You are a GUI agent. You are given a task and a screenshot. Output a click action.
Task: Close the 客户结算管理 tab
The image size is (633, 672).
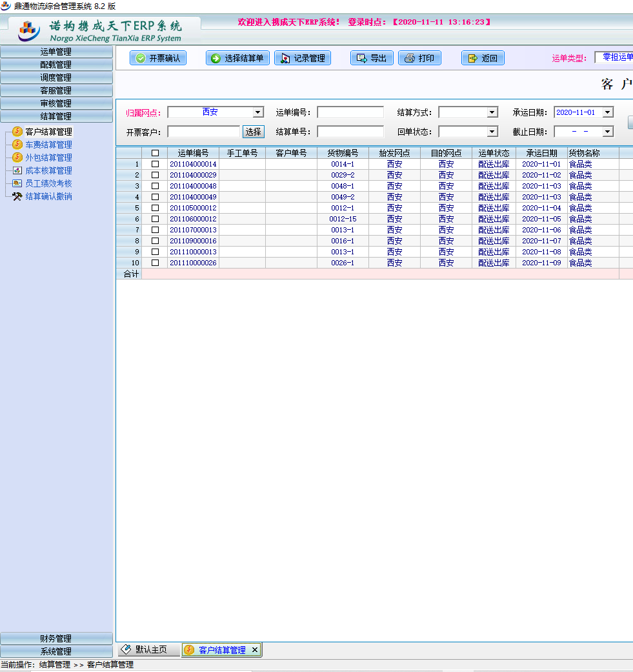click(255, 650)
